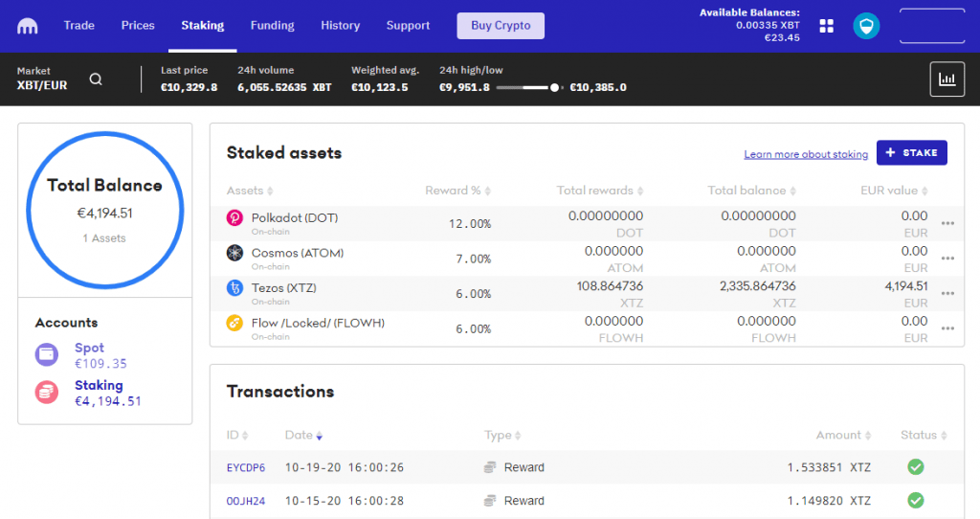Sort transactions by Amount

point(844,435)
